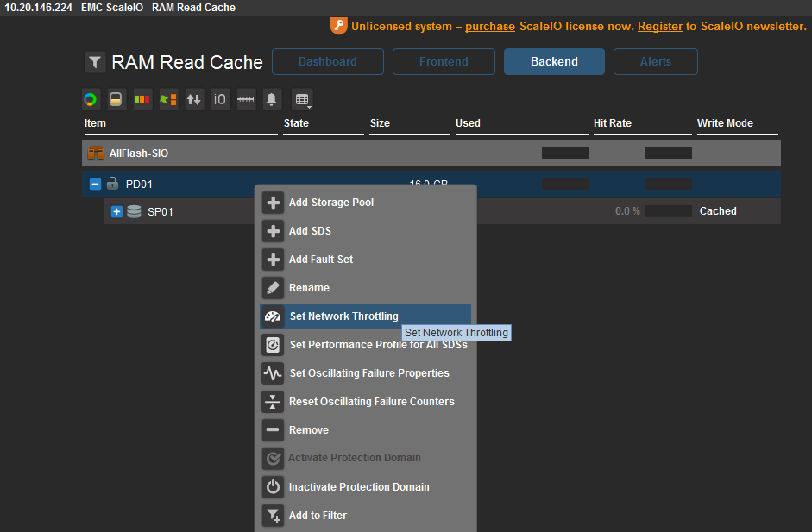Choose Inactivate Protection Domain menu entry
Screen dimensions: 812x532
point(366,487)
